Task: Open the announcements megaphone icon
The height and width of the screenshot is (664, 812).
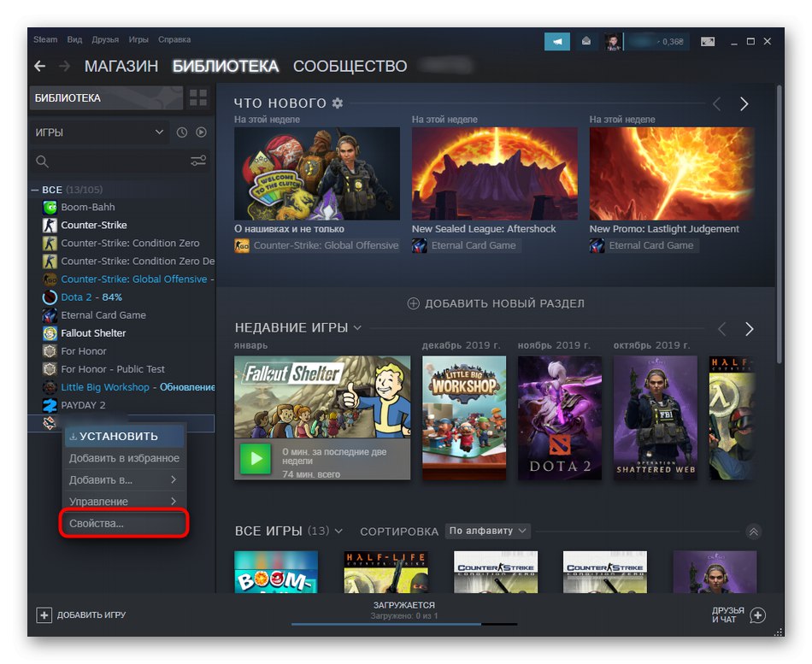Action: 556,41
